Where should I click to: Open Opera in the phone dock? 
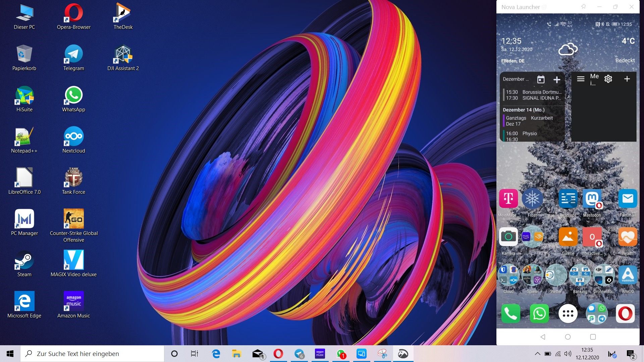625,313
